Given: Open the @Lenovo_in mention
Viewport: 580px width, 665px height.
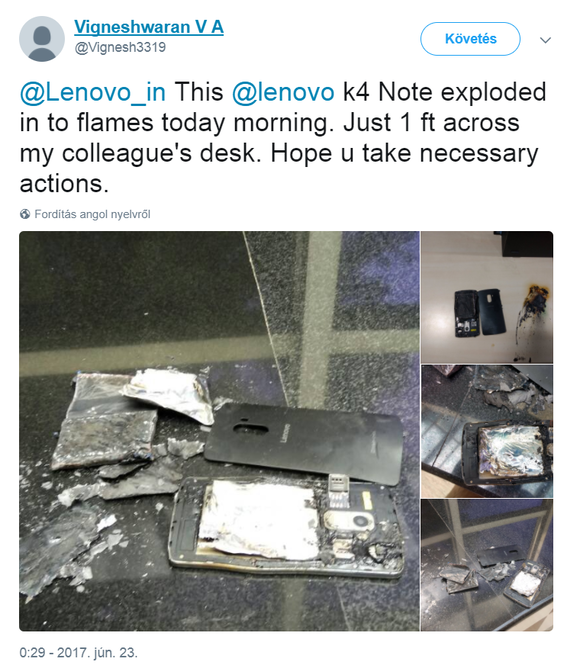Looking at the screenshot, I should tap(93, 92).
